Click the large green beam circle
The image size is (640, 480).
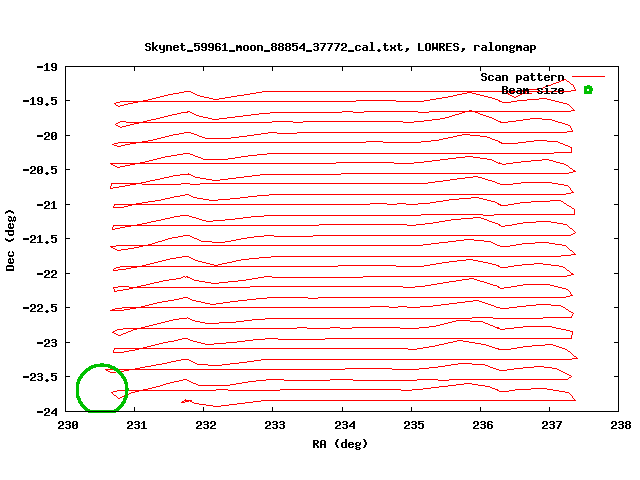pos(102,388)
